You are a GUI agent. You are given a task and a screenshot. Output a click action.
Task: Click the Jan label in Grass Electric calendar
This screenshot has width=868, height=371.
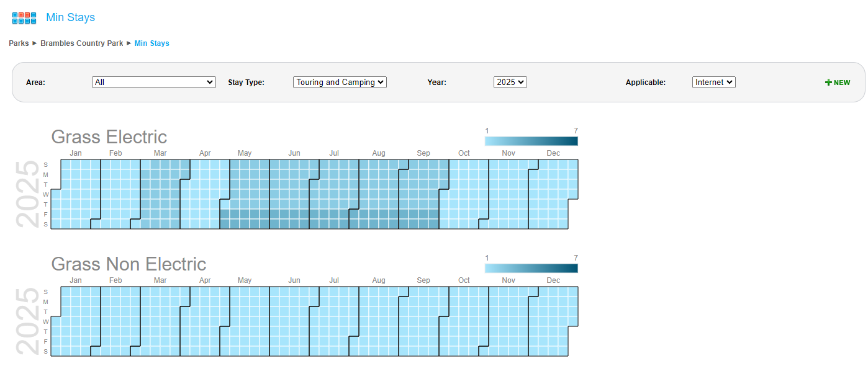76,153
